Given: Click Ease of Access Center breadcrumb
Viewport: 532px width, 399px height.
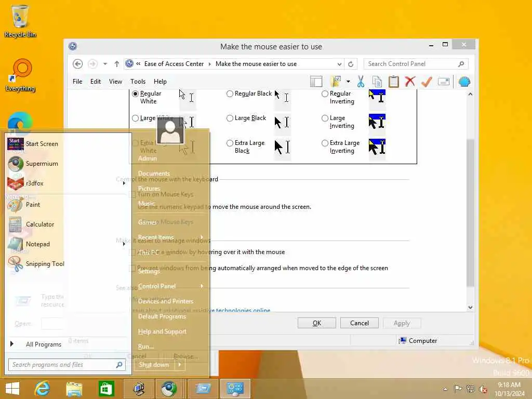Looking at the screenshot, I should click(174, 64).
